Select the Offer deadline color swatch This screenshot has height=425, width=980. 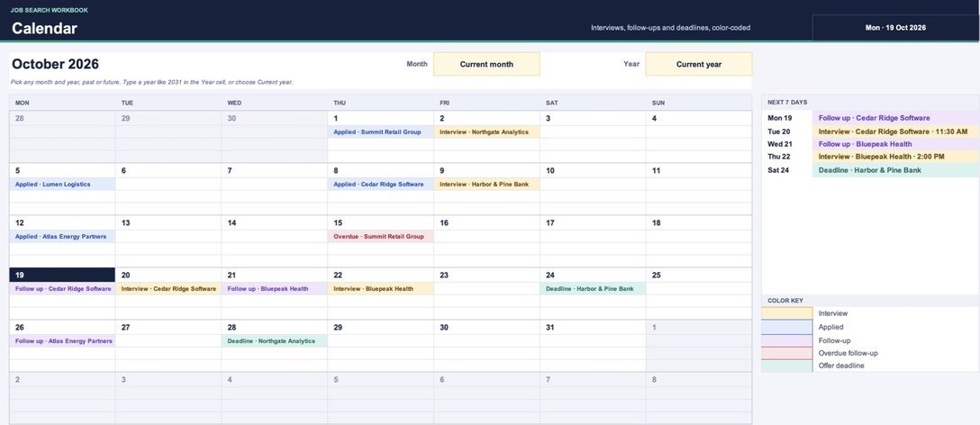787,366
